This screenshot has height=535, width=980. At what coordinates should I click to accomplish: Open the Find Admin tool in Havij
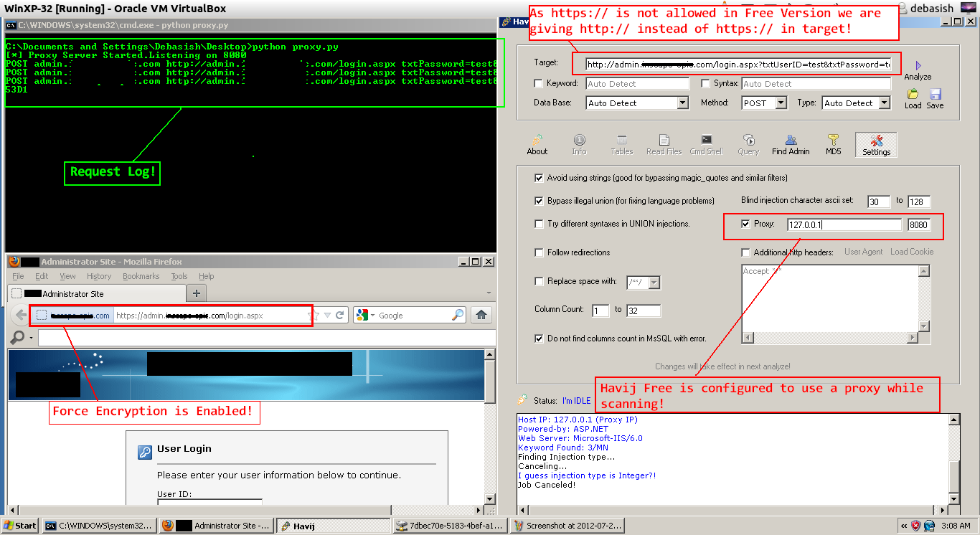(791, 145)
